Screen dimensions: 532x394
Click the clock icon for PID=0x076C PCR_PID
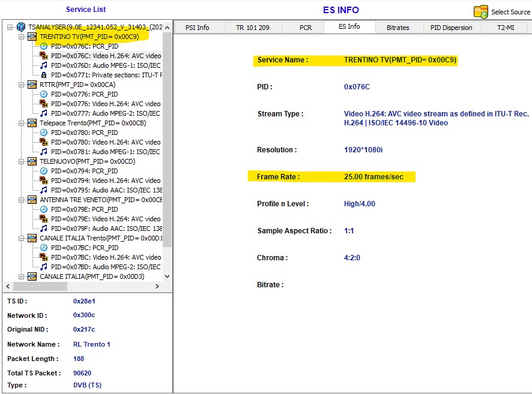[x=44, y=46]
